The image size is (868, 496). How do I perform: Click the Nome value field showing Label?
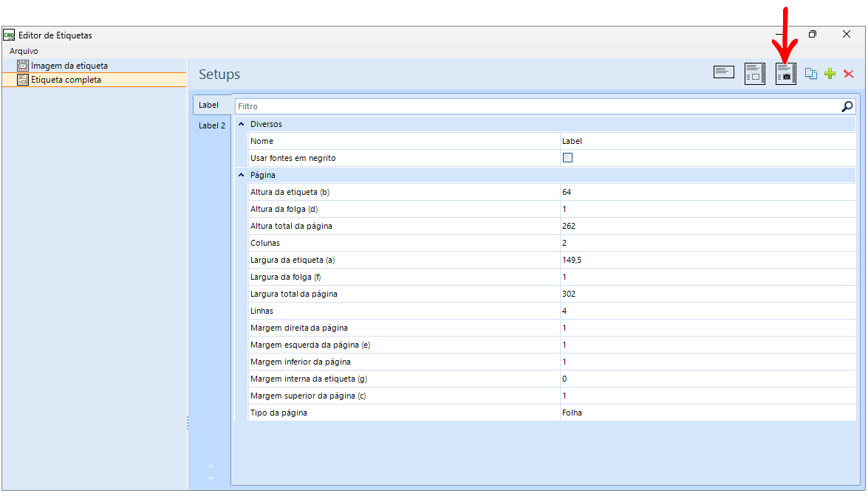coord(708,141)
